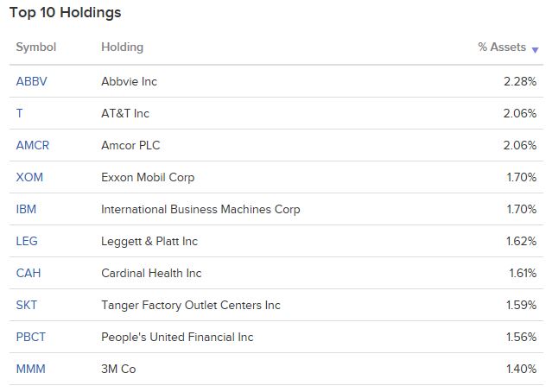The width and height of the screenshot is (552, 392).
Task: Open the AMCR ticker symbol link
Action: click(x=32, y=145)
